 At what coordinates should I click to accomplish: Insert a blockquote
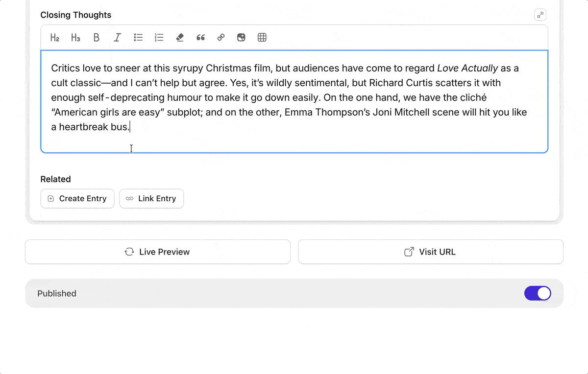pos(200,37)
